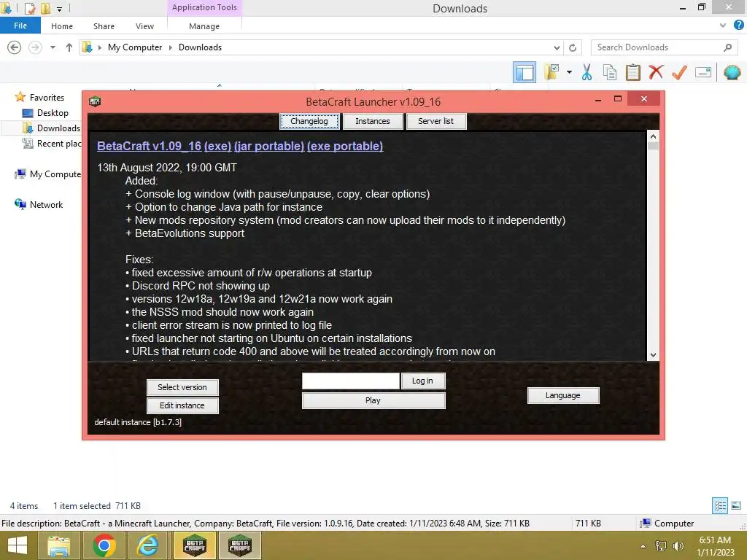Viewport: 747px width, 560px height.
Task: Click the Forward navigation arrow
Action: coord(35,47)
